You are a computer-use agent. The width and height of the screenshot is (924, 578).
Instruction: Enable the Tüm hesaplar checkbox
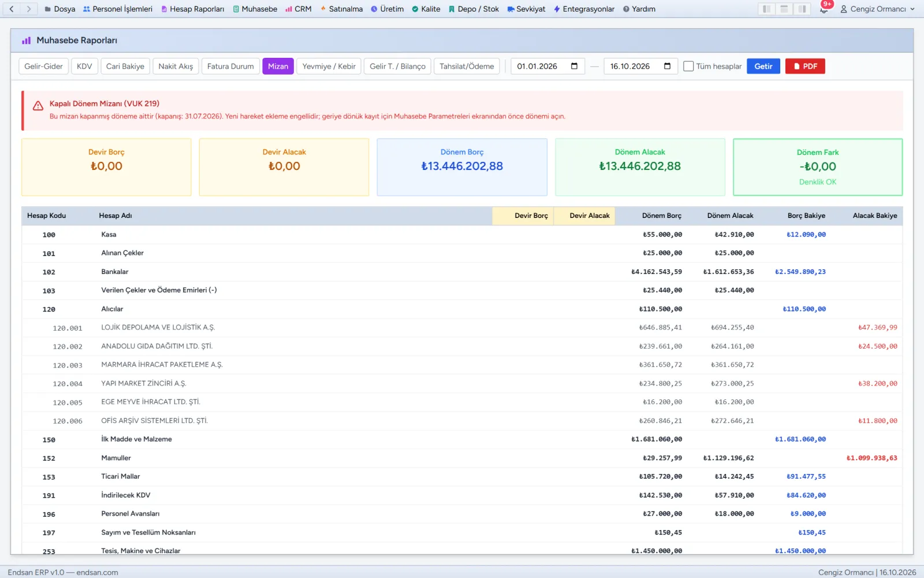(688, 66)
